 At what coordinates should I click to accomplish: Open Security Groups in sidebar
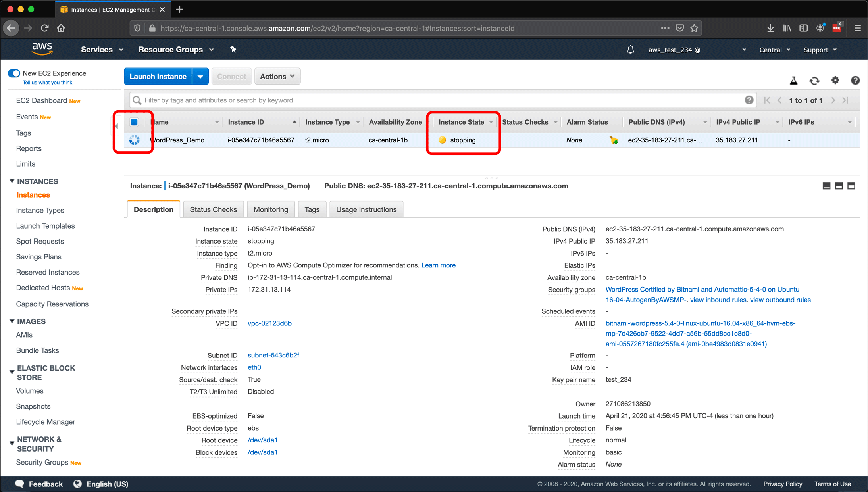pyautogui.click(x=42, y=462)
